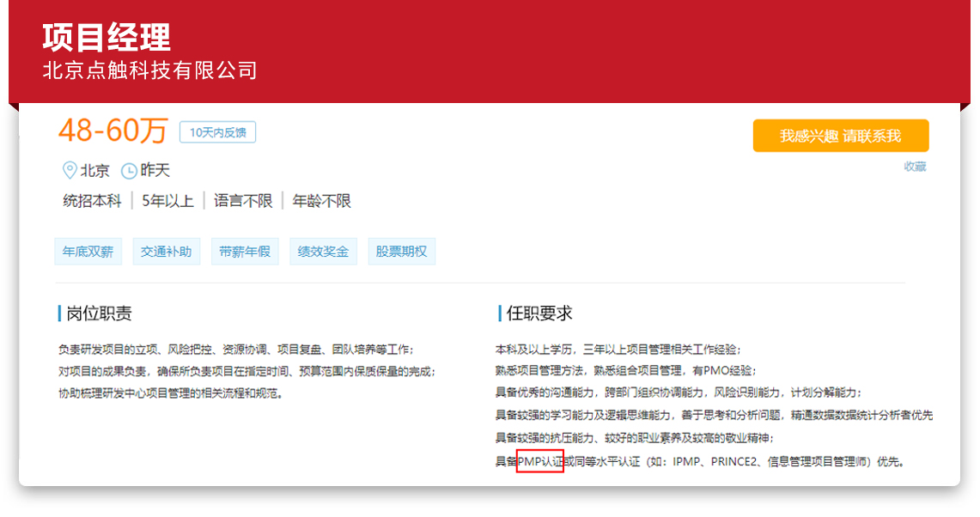Click the location pin icon beside 北京
The height and width of the screenshot is (517, 980).
(70, 170)
